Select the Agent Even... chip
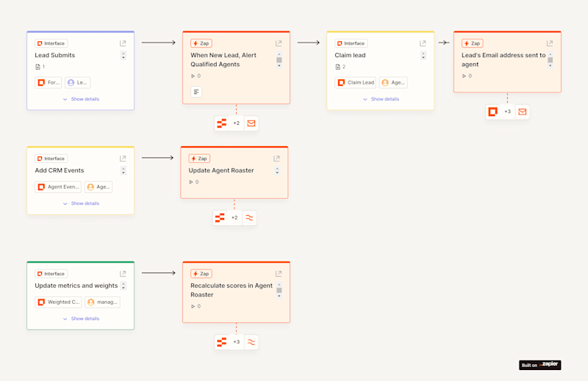Viewport: 588px width, 381px height. [58, 186]
